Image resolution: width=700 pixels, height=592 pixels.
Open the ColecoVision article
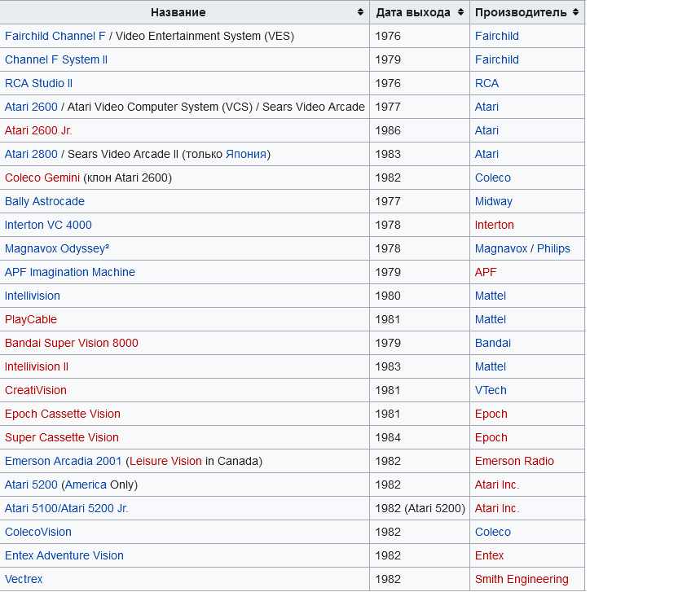(x=38, y=533)
